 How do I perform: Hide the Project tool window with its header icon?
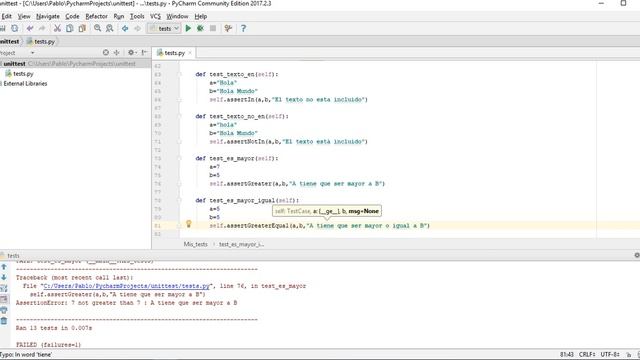(x=144, y=53)
